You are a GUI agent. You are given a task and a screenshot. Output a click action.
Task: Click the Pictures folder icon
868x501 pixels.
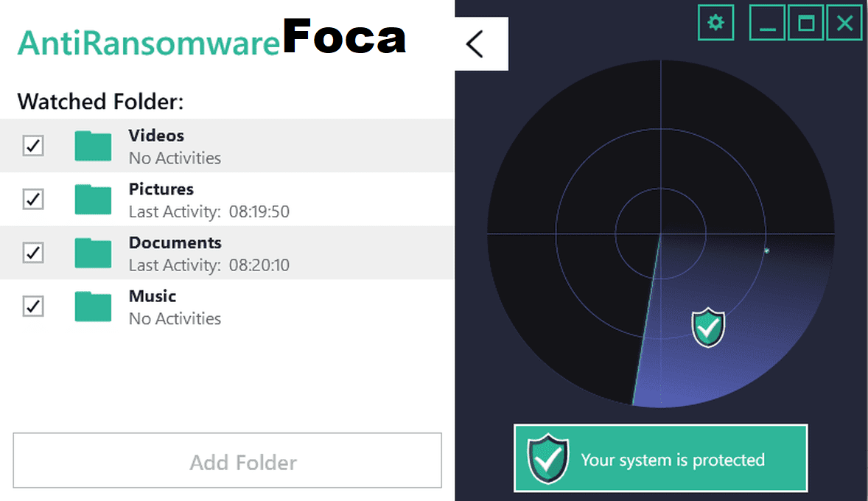pos(93,200)
